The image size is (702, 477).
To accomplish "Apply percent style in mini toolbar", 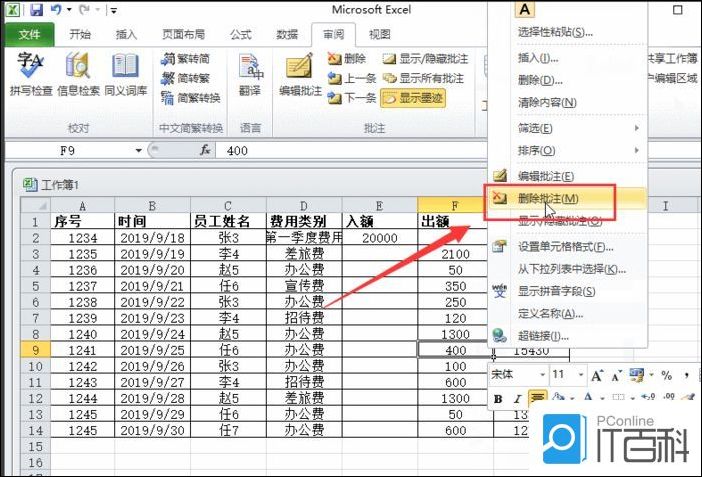I will coord(667,375).
